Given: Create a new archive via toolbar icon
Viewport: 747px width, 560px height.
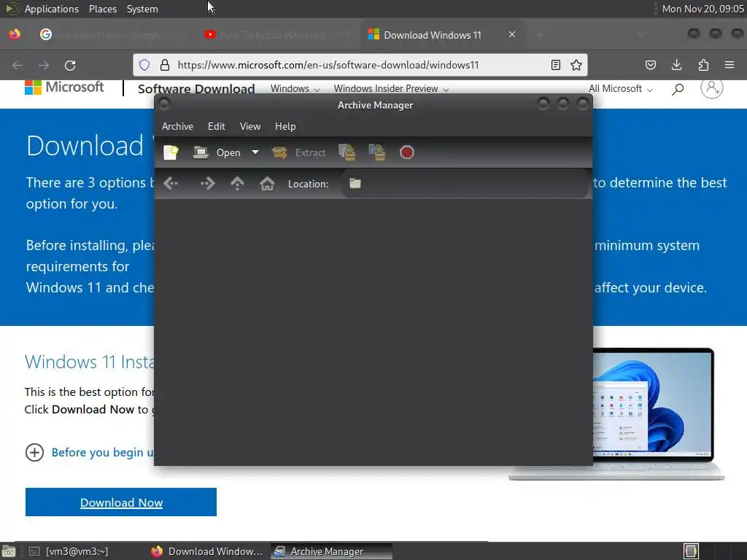Looking at the screenshot, I should [x=171, y=152].
